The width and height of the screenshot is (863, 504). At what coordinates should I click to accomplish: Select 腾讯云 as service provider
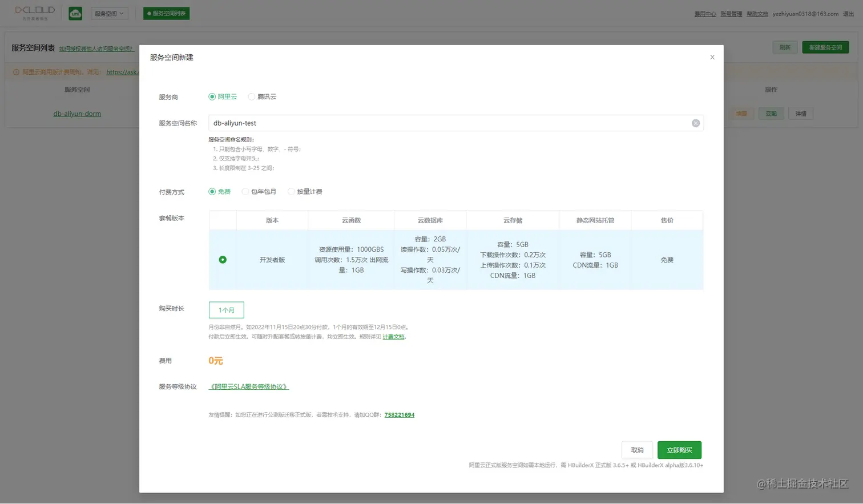(x=262, y=97)
